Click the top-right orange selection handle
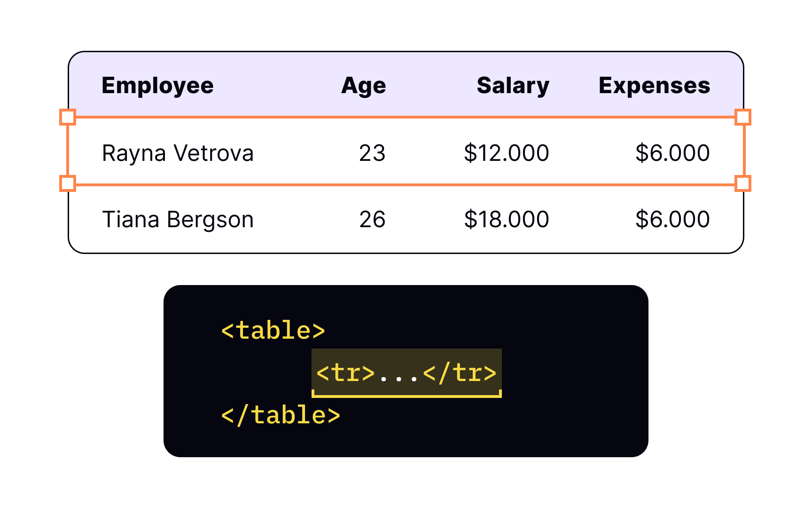 pyautogui.click(x=743, y=117)
